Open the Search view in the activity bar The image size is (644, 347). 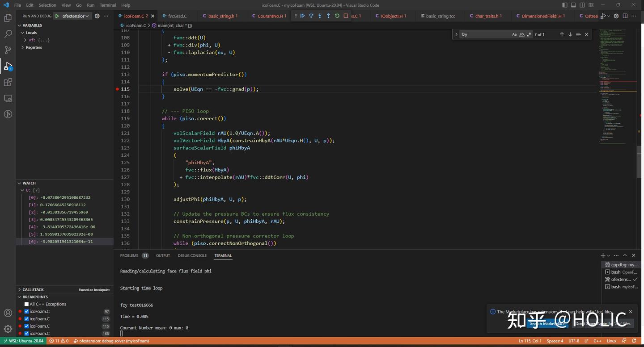click(x=8, y=33)
